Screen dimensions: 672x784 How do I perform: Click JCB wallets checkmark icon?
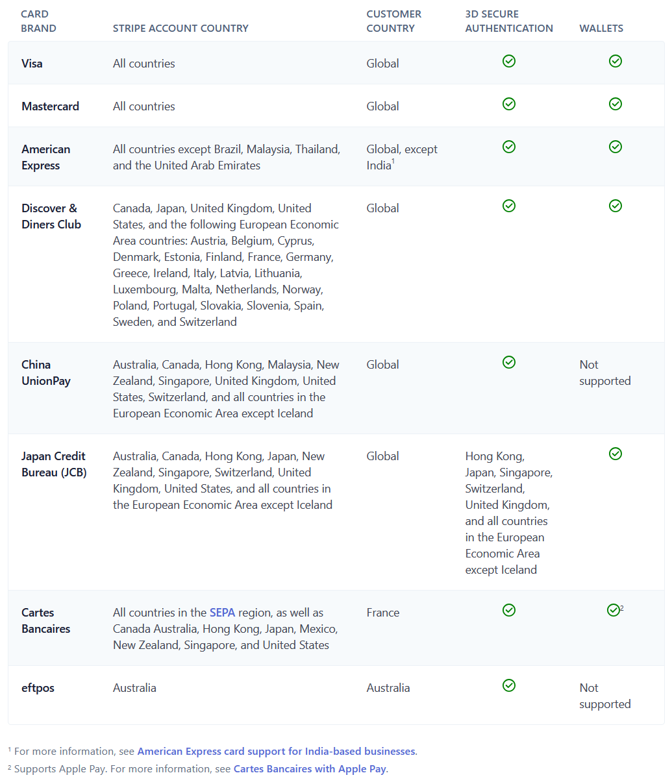[616, 454]
